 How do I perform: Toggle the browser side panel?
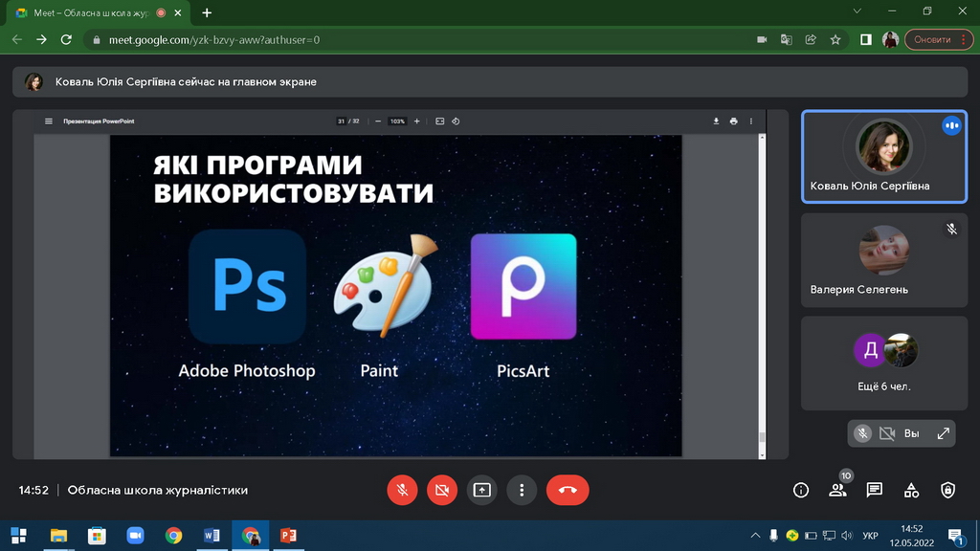[x=865, y=39]
